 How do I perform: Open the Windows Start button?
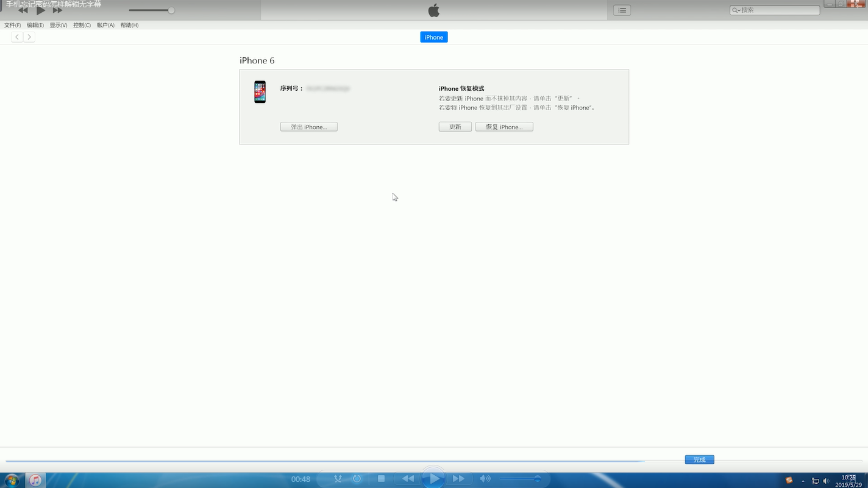[12, 480]
